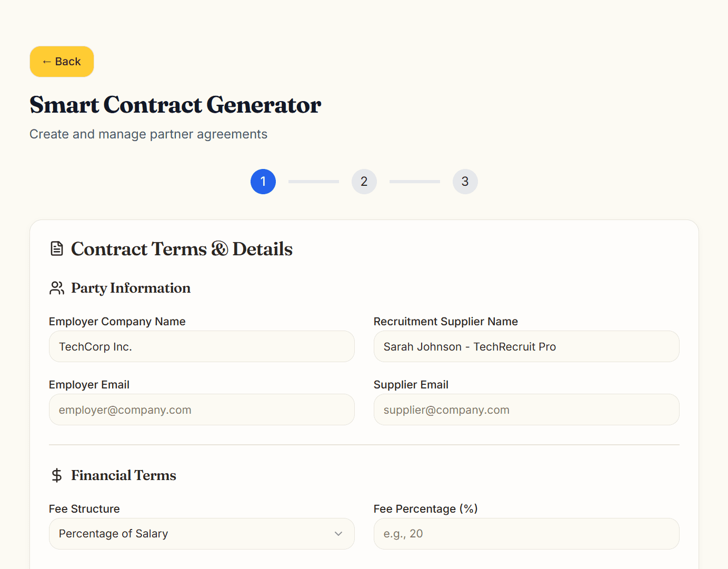Click the people icon beside Party Information

point(57,288)
